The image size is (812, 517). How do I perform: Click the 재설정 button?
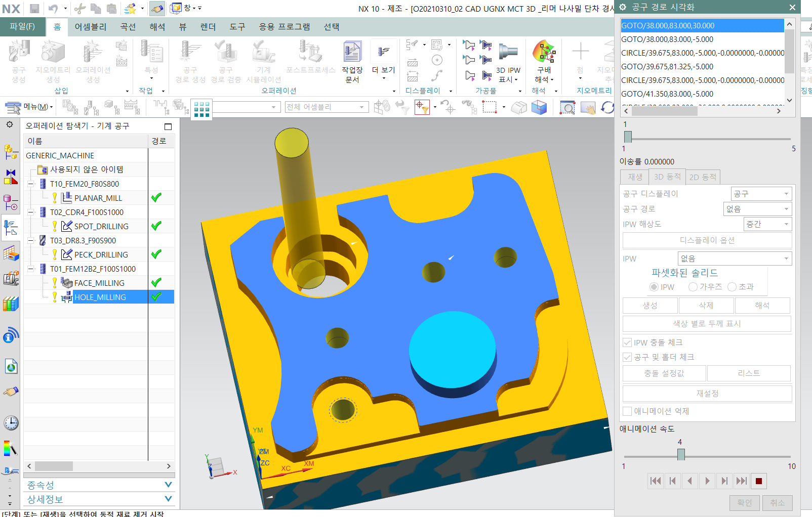pos(707,394)
